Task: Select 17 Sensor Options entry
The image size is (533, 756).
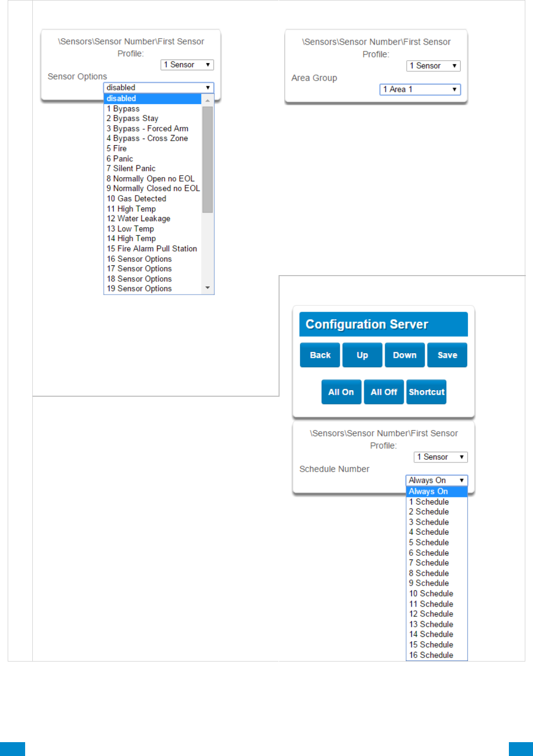Action: click(152, 269)
